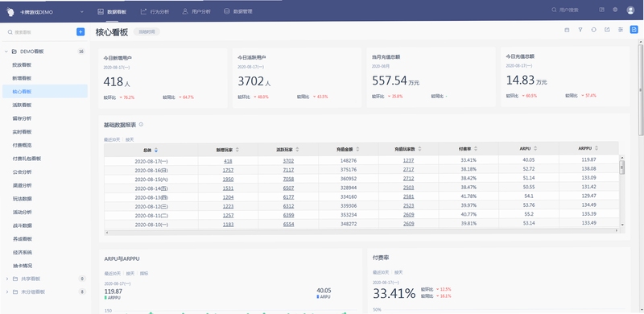Click the 搜索看板 search field
The image size is (644, 314).
click(x=39, y=32)
